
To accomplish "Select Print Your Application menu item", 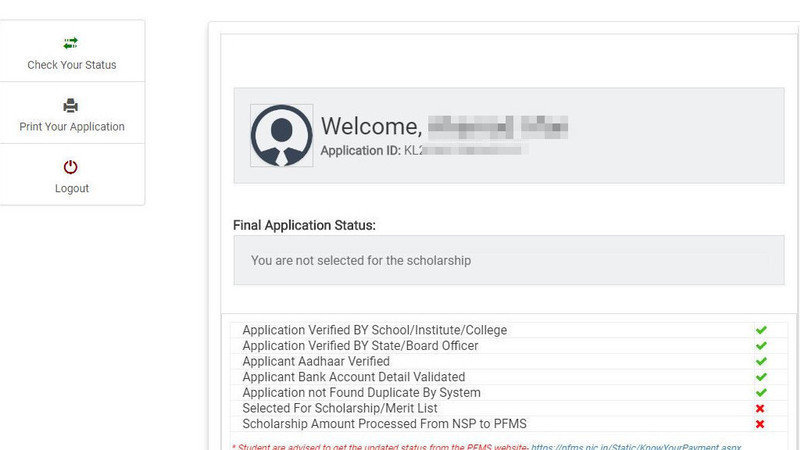I will point(72,113).
